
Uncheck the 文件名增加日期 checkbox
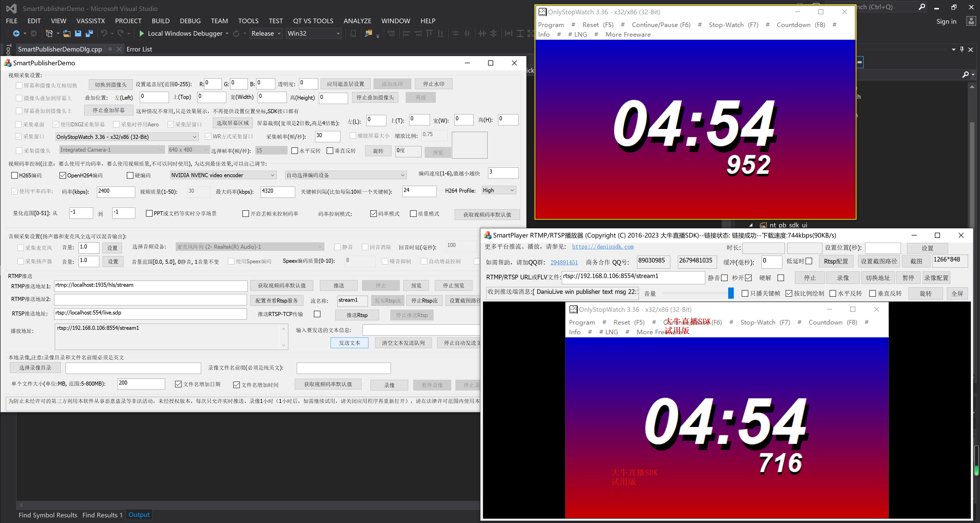point(178,384)
